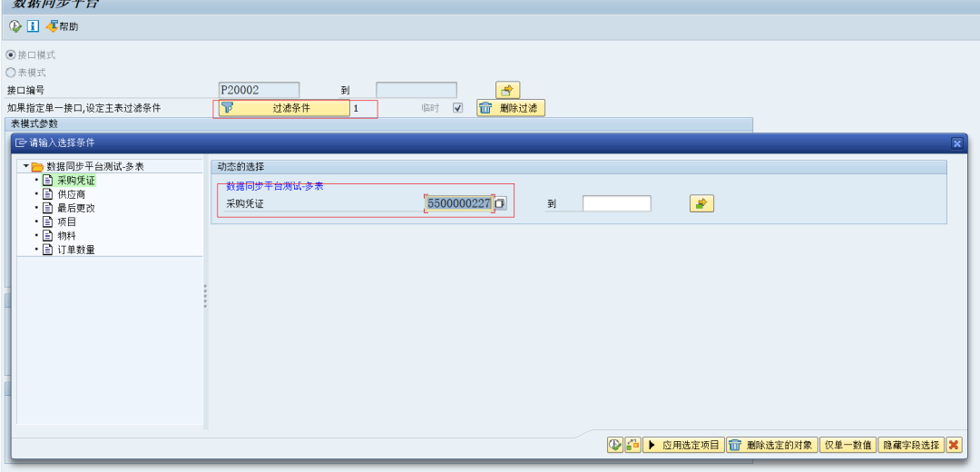Click the 采购凭证 value field 5500000227
Screen dimensions: 980x472
(459, 204)
